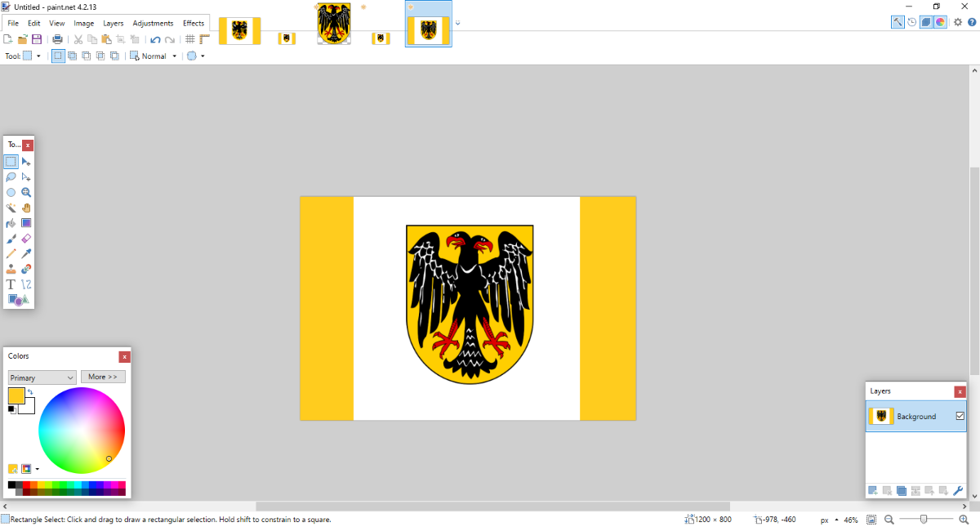Screen dimensions: 980x527
Task: Toggle Tools window button at top right
Action: (x=898, y=22)
